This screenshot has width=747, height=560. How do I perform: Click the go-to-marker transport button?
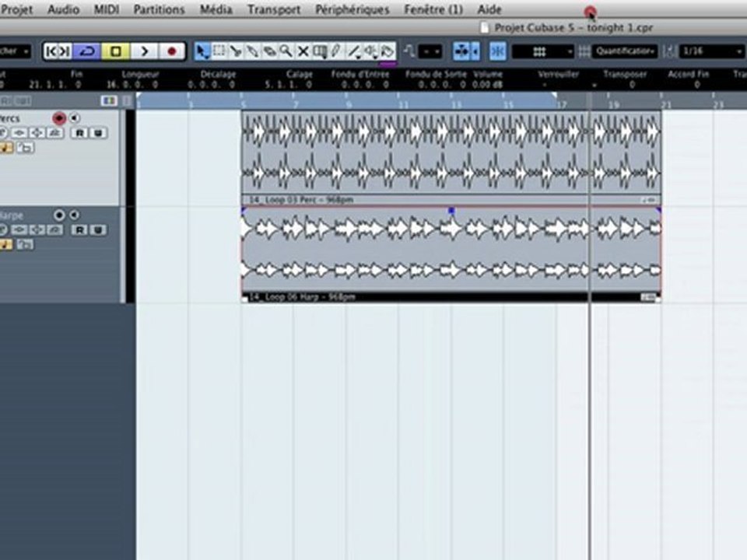(x=58, y=51)
